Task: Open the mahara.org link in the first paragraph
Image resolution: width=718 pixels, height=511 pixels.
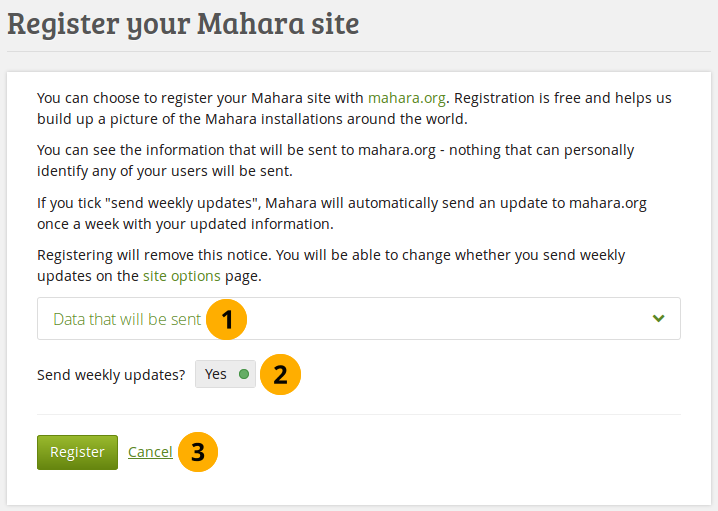Action: click(x=406, y=98)
